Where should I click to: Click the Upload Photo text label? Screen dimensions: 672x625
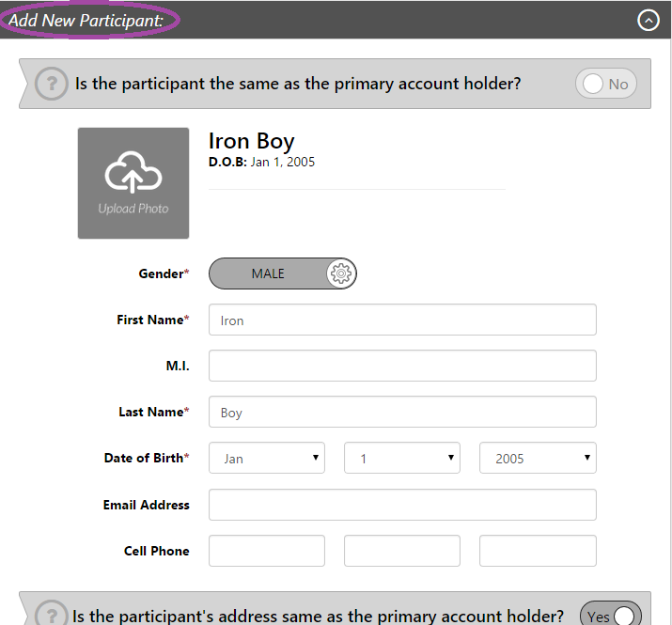pos(133,209)
